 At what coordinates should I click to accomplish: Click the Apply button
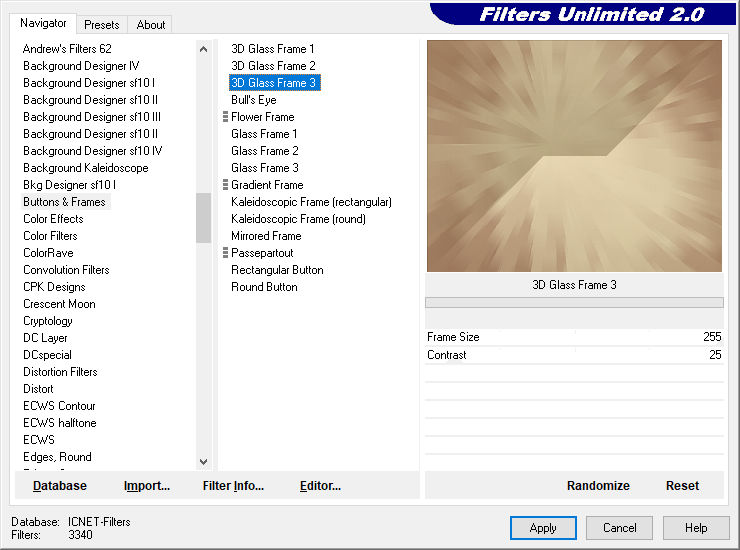click(543, 527)
